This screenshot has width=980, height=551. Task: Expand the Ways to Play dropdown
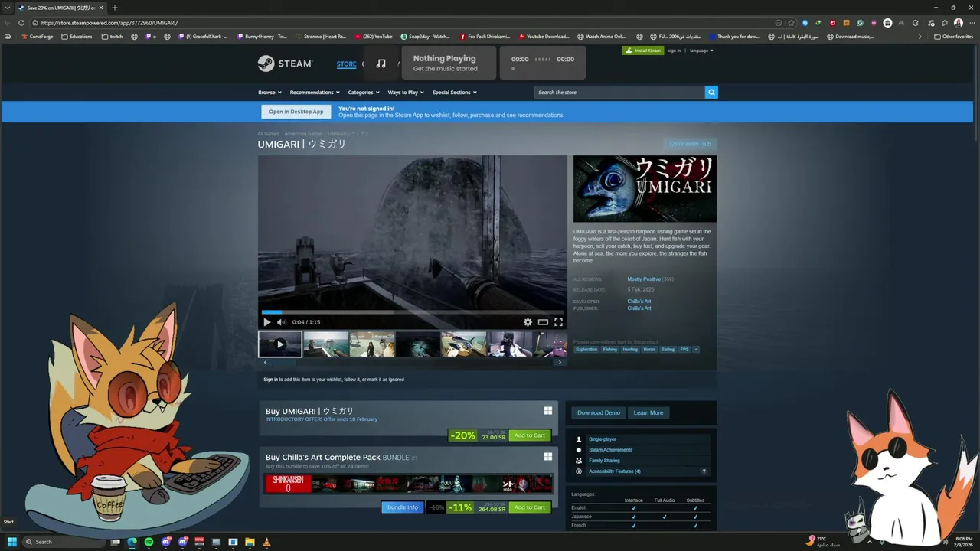point(406,93)
